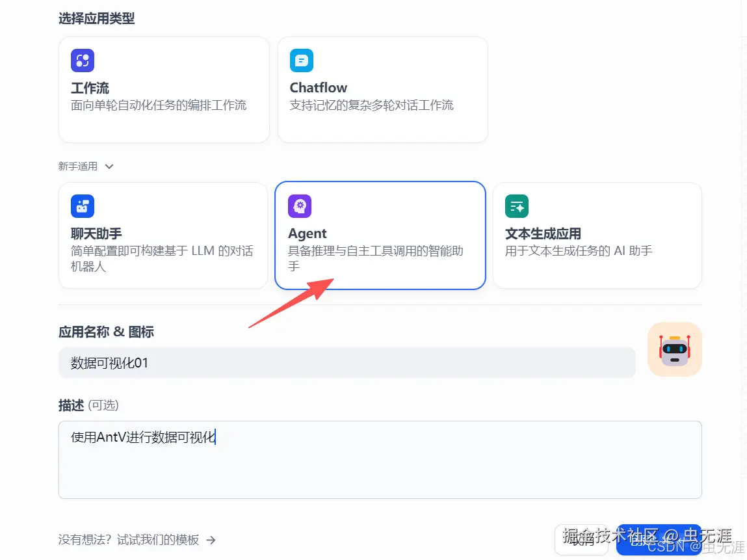Click the blue 创建 button
This screenshot has width=747, height=560.
(x=659, y=540)
